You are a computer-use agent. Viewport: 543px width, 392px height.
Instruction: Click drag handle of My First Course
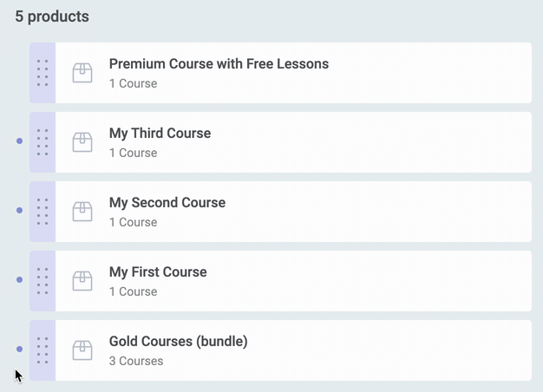(x=43, y=281)
